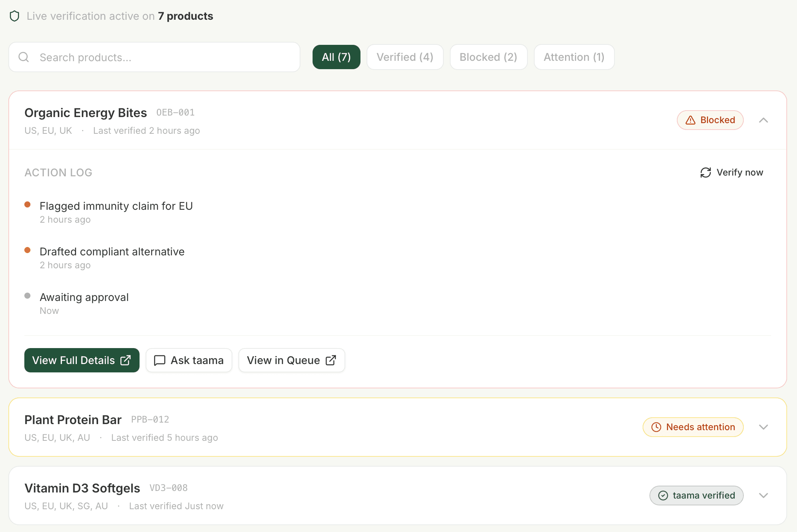Show Attention (1) products
The height and width of the screenshot is (532, 797).
pos(574,57)
